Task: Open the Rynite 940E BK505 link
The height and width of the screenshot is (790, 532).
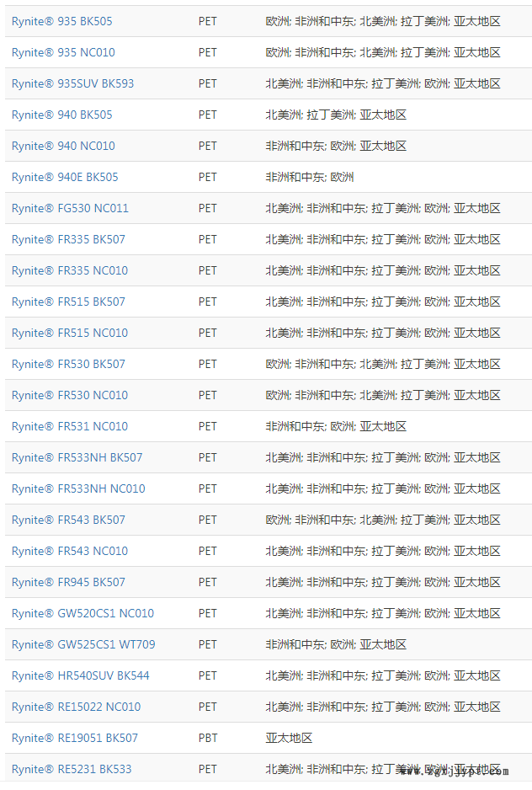Action: (65, 177)
